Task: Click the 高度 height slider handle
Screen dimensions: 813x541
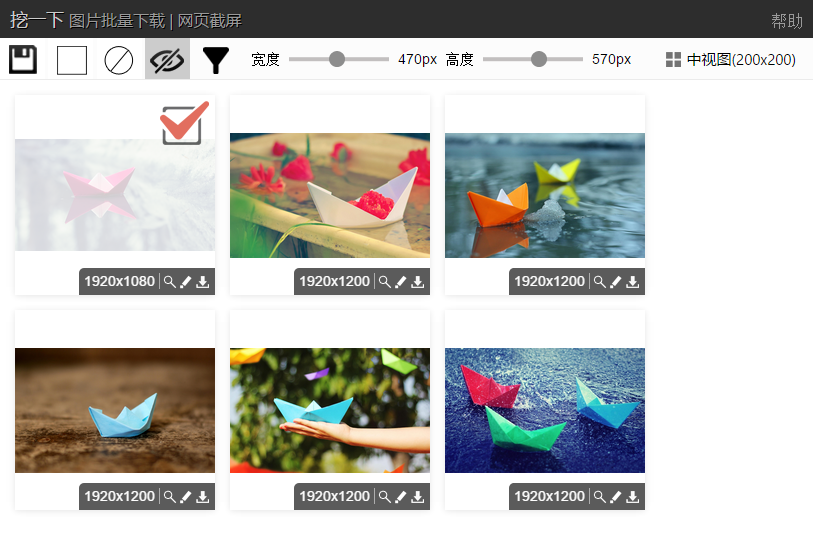Action: click(x=539, y=59)
